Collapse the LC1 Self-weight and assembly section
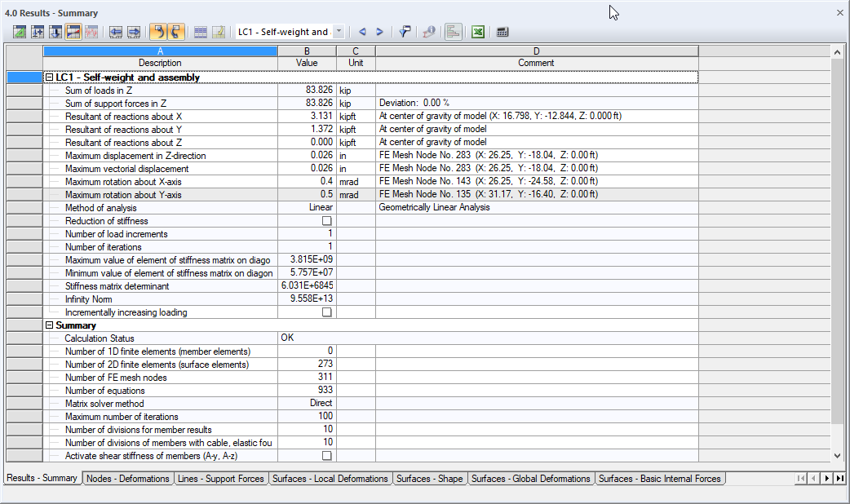 [x=49, y=77]
